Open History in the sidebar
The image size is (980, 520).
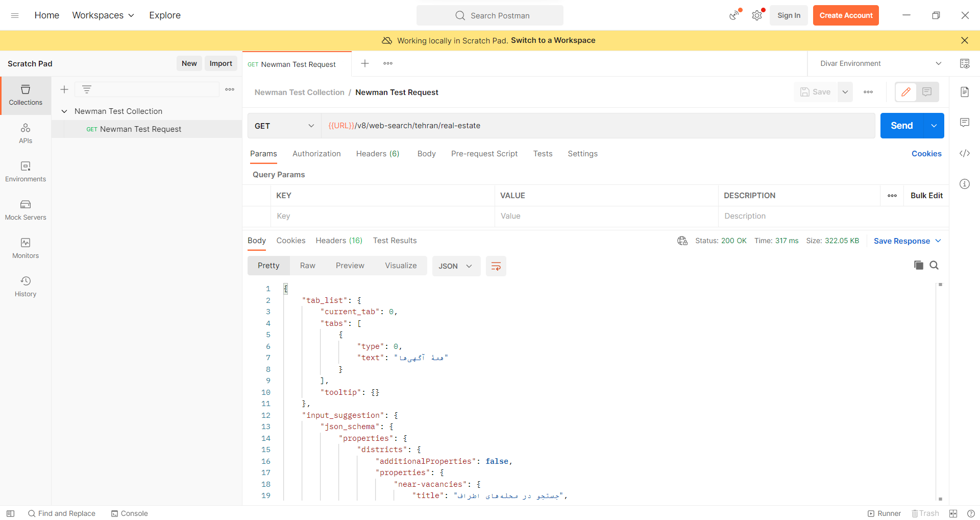click(26, 287)
